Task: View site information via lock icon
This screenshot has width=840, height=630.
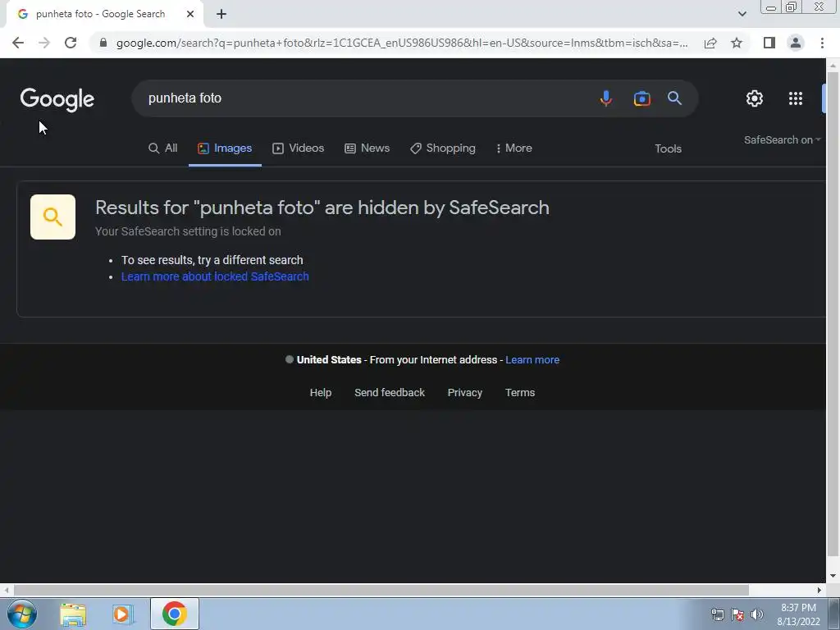Action: 103,43
